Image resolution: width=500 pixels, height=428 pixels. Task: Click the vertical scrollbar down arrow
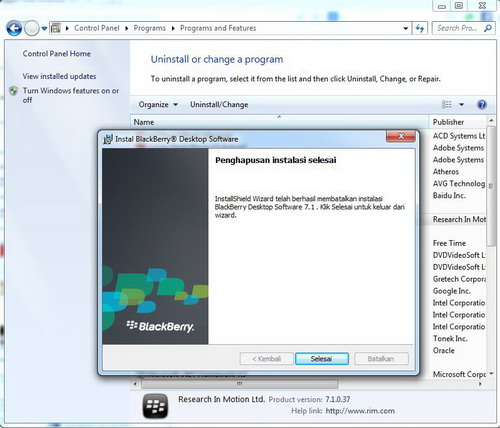491,374
